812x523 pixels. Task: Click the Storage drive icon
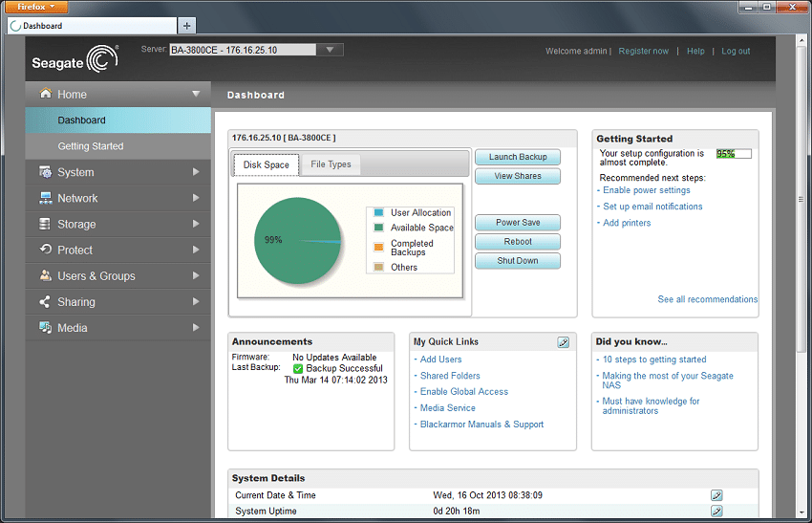point(45,224)
